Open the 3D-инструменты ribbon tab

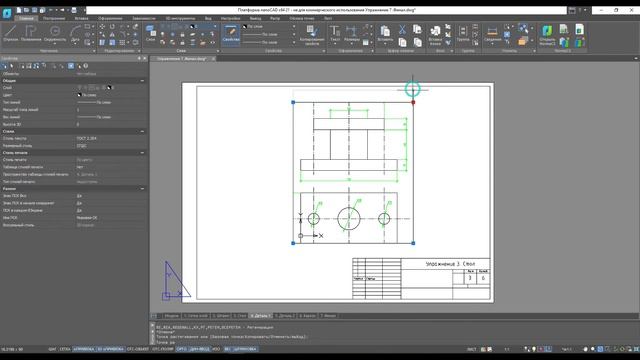[x=180, y=18]
